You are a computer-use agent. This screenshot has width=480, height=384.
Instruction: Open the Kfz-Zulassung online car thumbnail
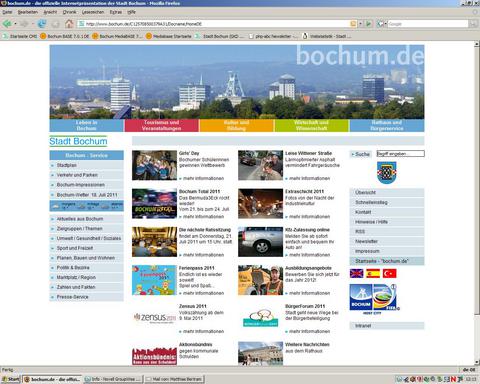point(260,242)
